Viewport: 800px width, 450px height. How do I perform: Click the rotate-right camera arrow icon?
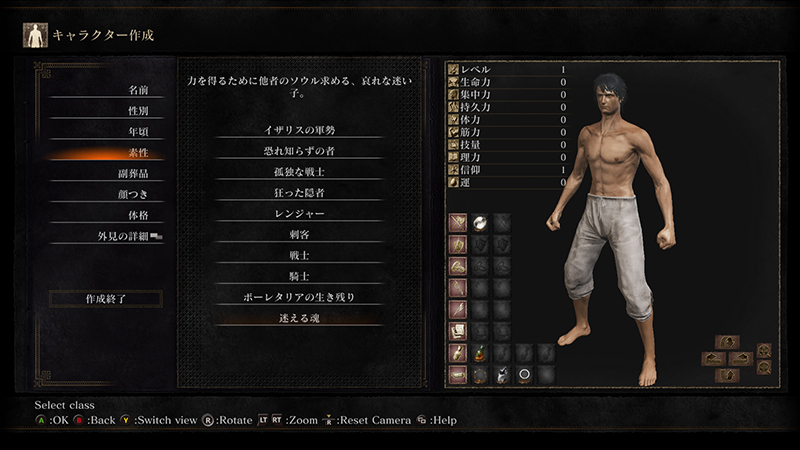741,359
